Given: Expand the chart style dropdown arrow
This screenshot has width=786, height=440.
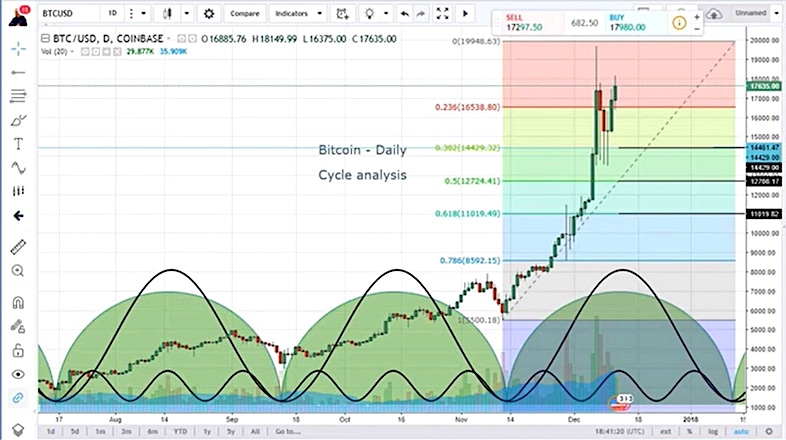Looking at the screenshot, I should [186, 14].
